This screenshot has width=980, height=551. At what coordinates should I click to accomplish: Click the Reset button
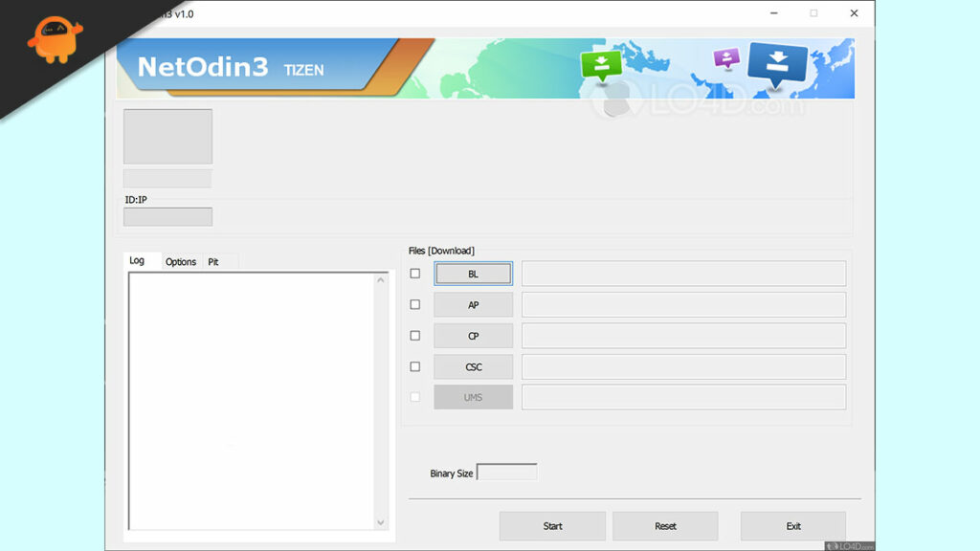(x=665, y=525)
